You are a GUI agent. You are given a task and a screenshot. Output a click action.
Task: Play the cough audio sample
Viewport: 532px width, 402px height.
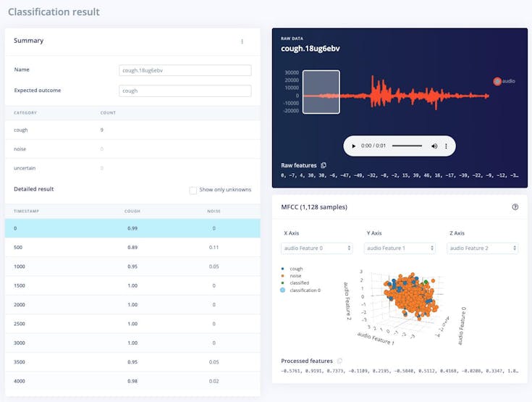353,146
